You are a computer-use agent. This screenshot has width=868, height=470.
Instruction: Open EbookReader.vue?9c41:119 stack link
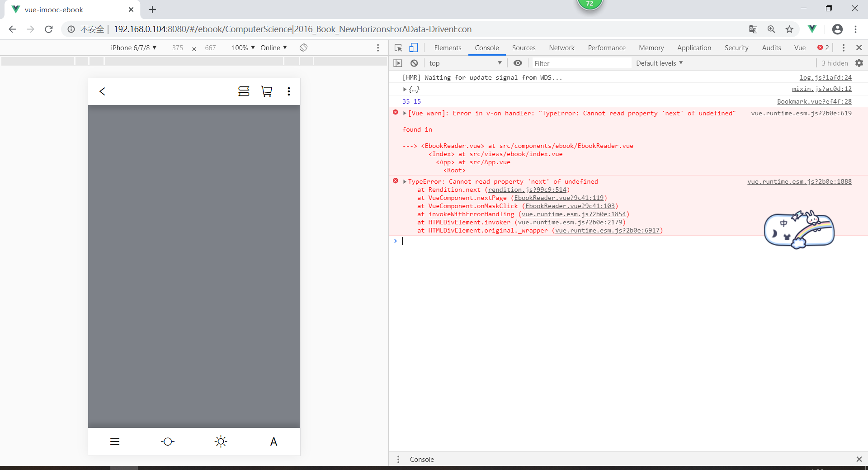click(559, 198)
